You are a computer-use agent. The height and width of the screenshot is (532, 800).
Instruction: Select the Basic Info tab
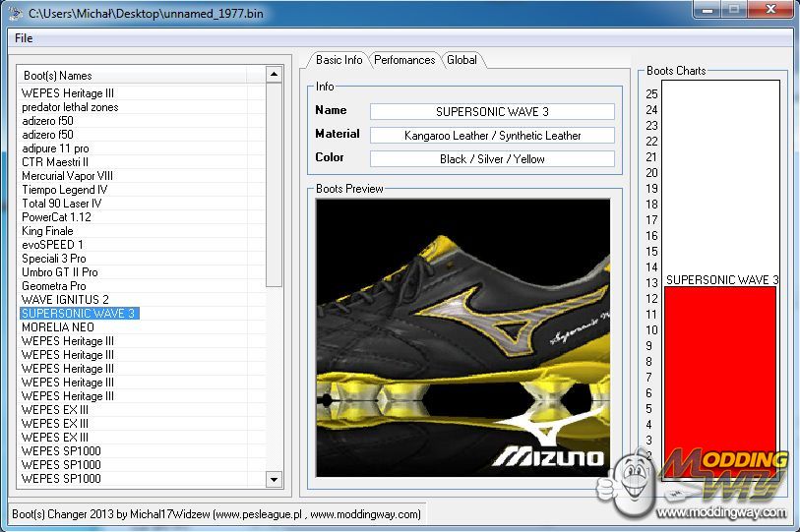[338, 60]
